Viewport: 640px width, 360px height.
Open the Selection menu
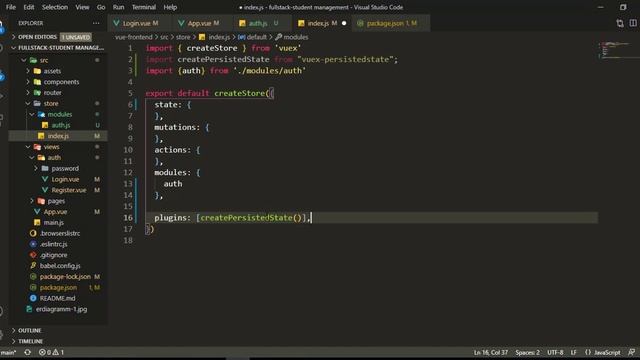[55, 7]
